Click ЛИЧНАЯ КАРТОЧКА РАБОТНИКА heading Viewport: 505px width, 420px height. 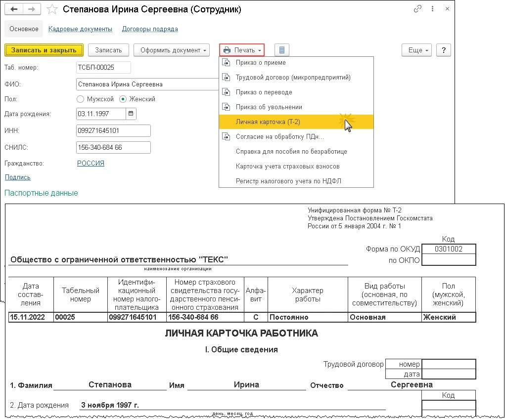point(241,333)
